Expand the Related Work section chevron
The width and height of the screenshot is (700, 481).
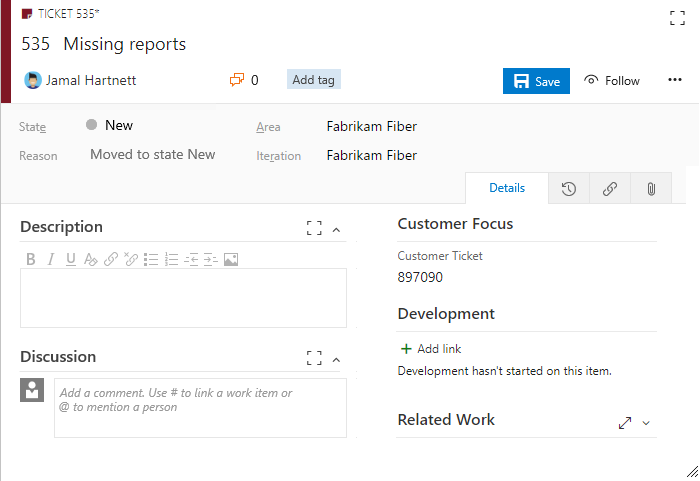[646, 423]
